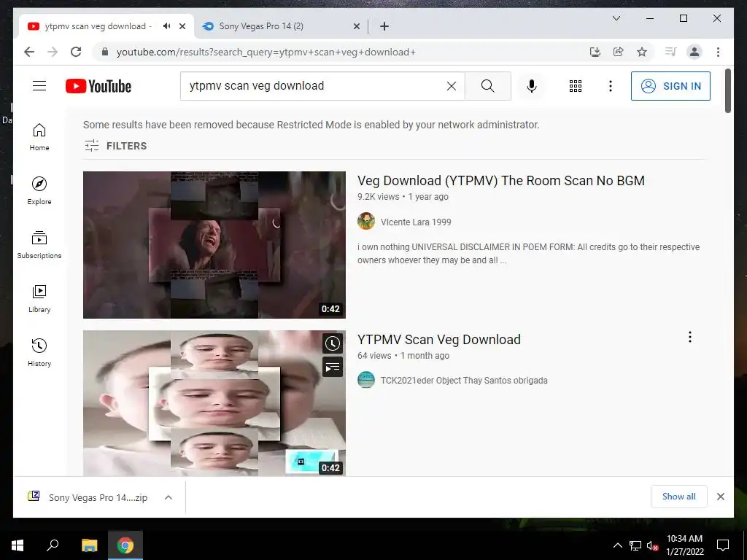Viewport: 747px width, 560px height.
Task: Go back to the previous page
Action: [x=29, y=52]
